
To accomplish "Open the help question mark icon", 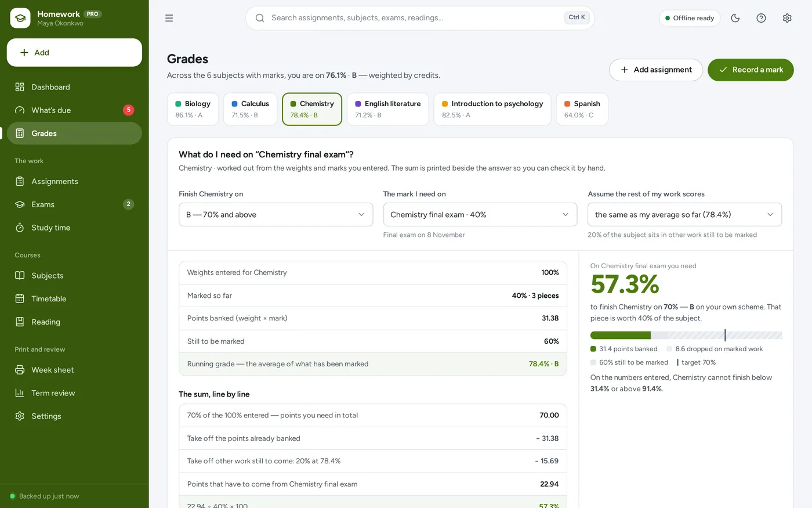I will tap(761, 18).
